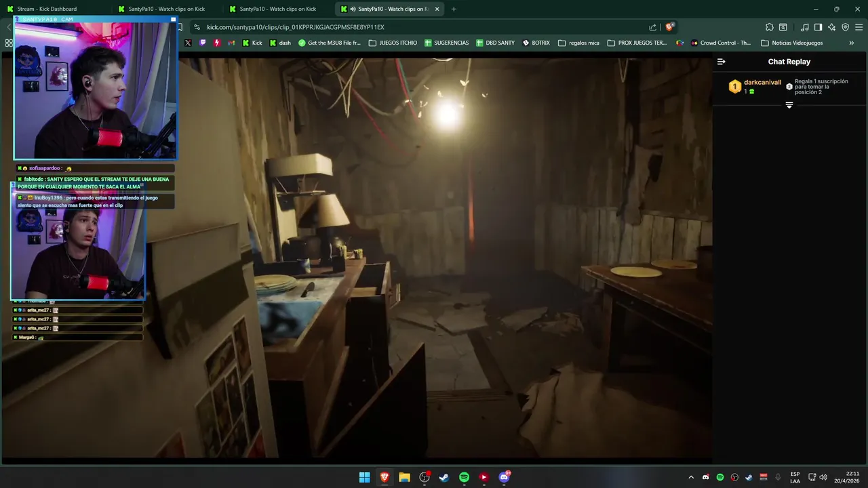Screen dimensions: 868x488
Task: Toggle the browser sidebar panel
Action: [x=818, y=27]
